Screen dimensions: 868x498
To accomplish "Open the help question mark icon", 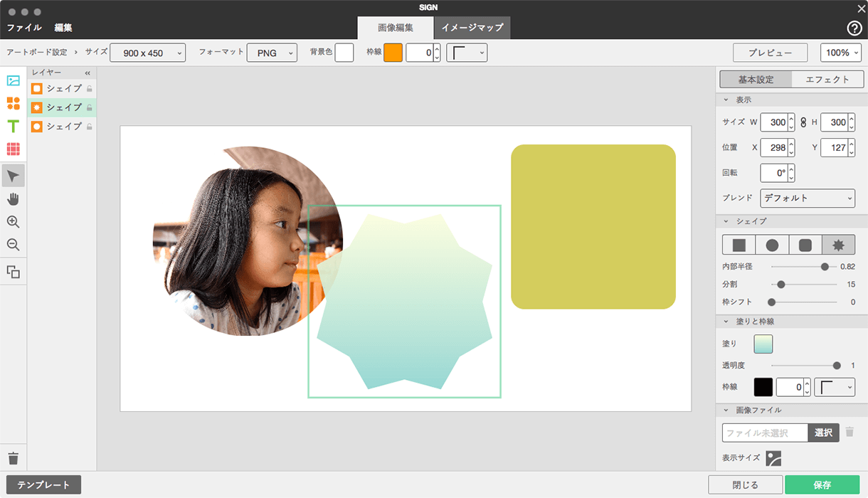I will pyautogui.click(x=854, y=28).
